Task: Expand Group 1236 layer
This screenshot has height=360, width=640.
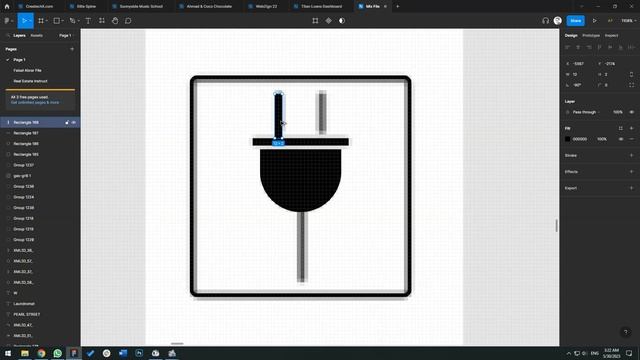Action: (8, 187)
